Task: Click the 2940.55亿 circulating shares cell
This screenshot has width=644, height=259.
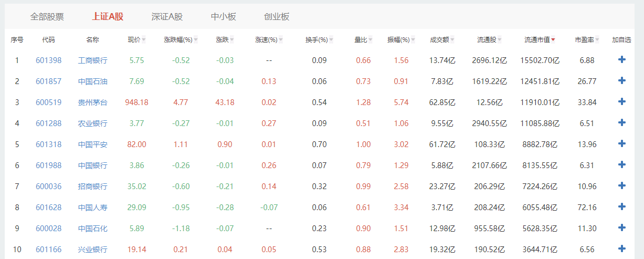Action: click(489, 123)
